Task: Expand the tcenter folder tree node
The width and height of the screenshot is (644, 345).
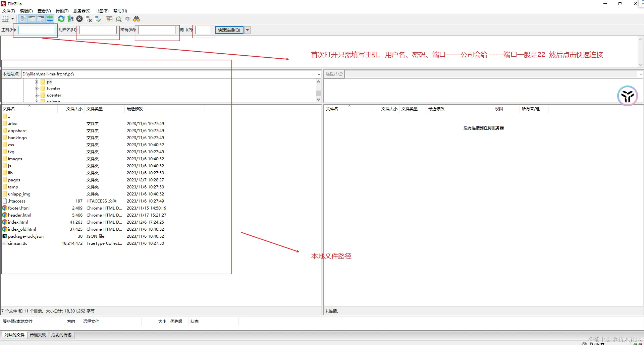Action: pos(36,89)
